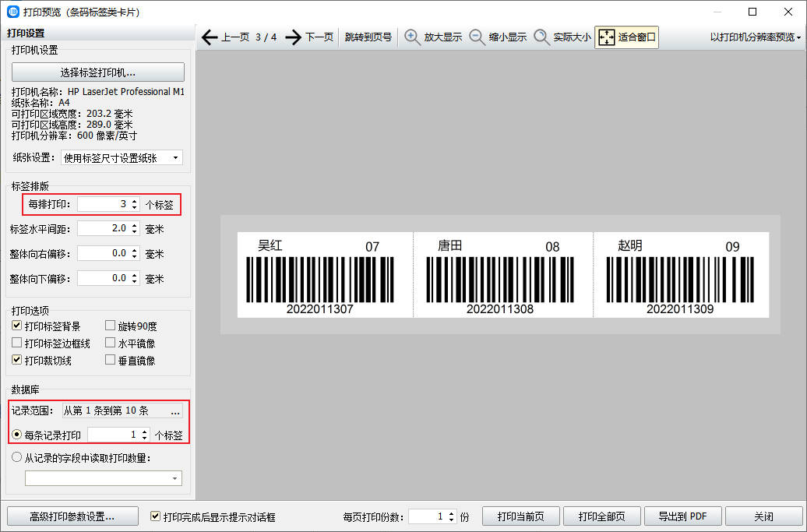Screen dimensions: 807x532
Task: Open 以打印机分辨率预览 preview mode dropdown
Action: 756,37
